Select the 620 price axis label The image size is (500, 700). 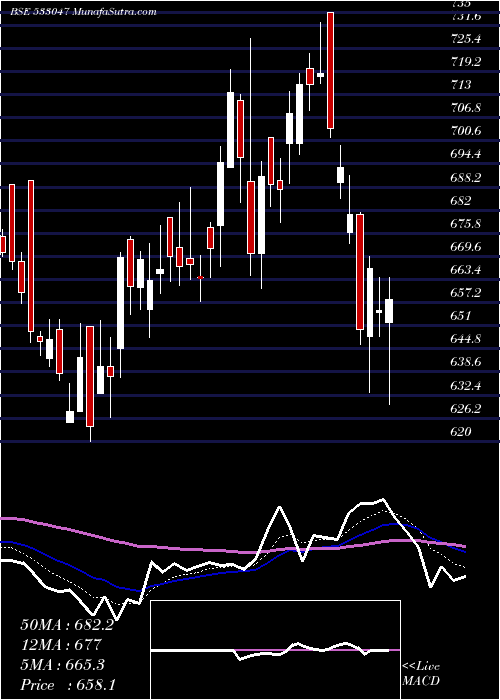[x=461, y=432]
